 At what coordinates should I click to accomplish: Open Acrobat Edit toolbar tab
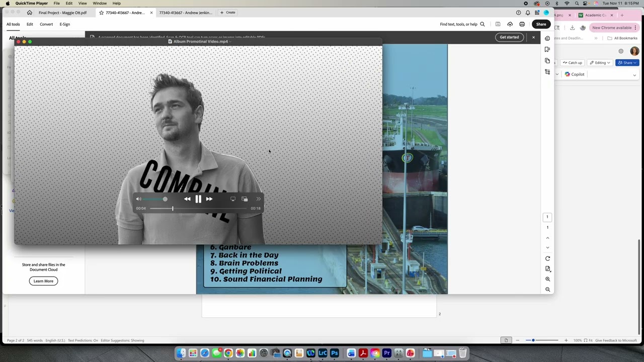[x=30, y=24]
